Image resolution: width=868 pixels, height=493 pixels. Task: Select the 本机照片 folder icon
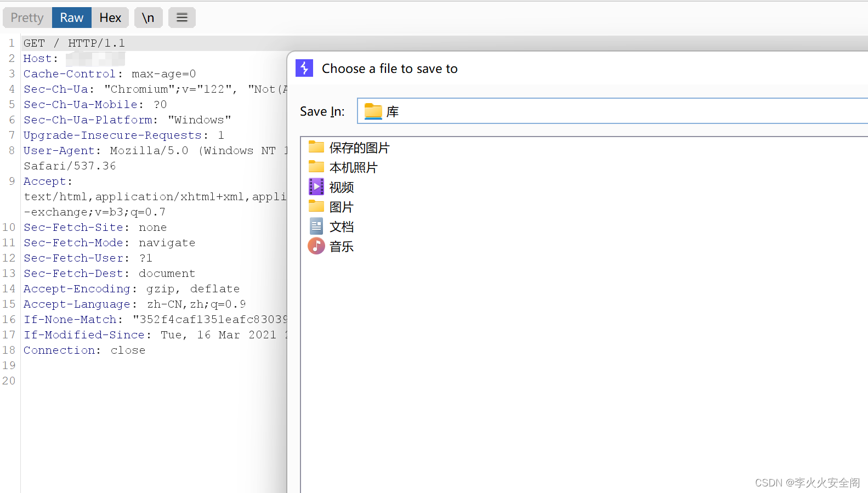[x=316, y=167]
